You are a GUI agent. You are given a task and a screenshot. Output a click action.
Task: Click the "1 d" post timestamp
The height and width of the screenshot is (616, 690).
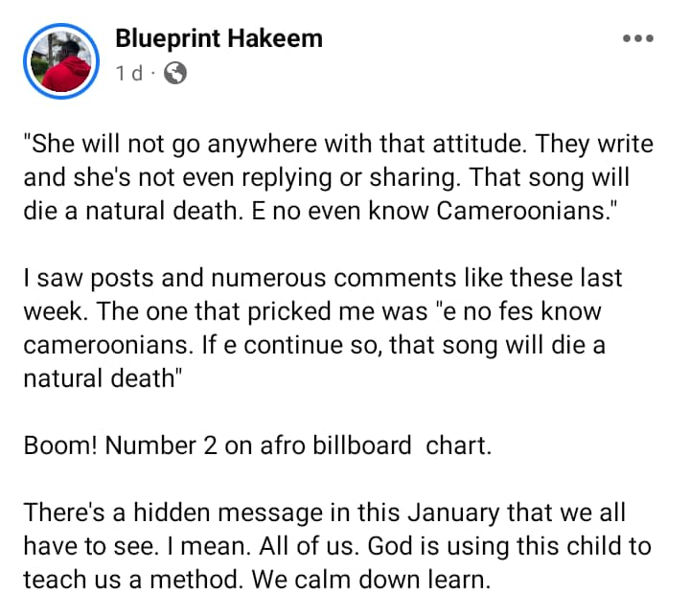point(129,73)
